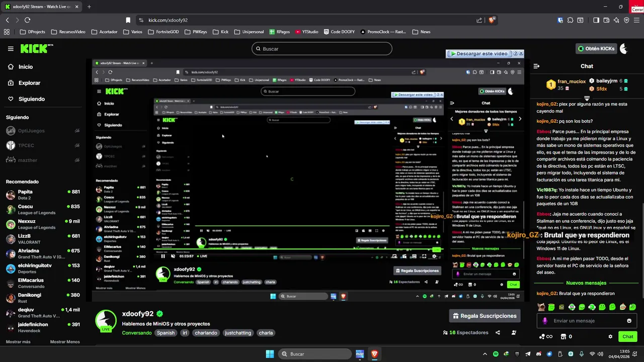The height and width of the screenshot is (362, 644).
Task: Open TPCEC followed channel
Action: click(43, 145)
